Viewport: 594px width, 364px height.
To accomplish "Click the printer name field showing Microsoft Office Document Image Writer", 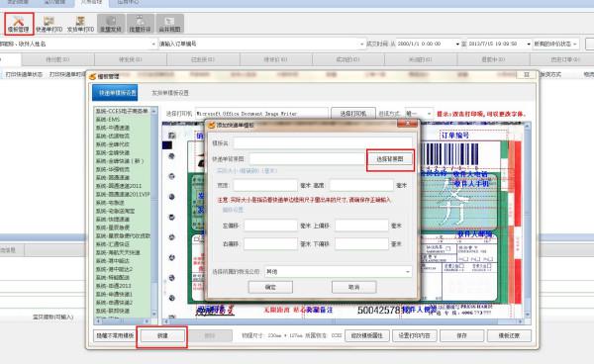I will pyautogui.click(x=261, y=113).
